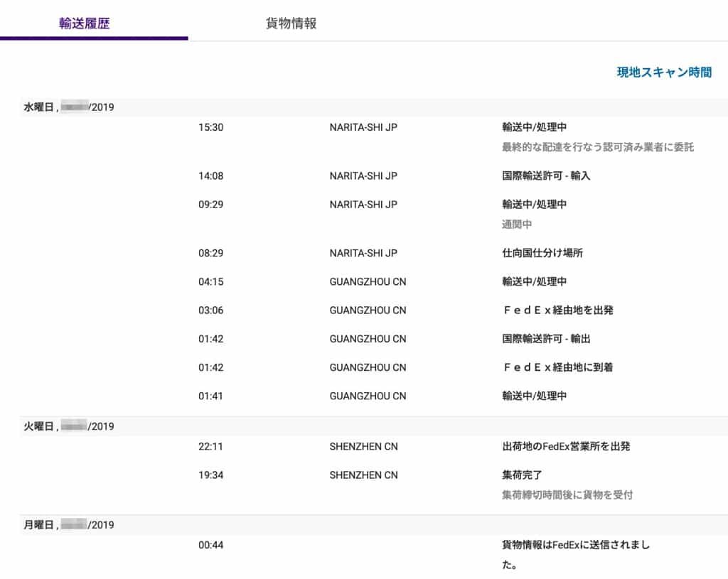Click 輸送中/処理中 status in the 09:29 row
The height and width of the screenshot is (579, 728).
[534, 205]
